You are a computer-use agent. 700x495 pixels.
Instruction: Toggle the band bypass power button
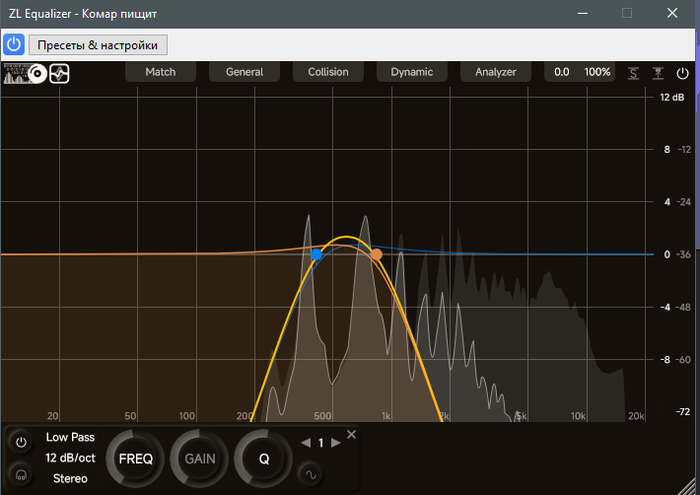coord(21,441)
